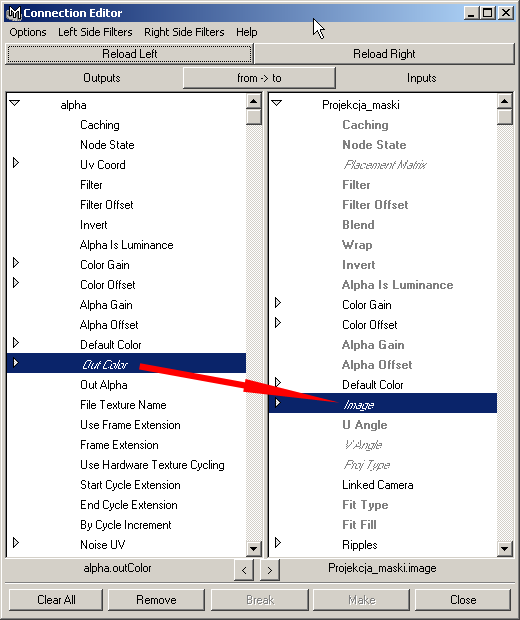The height and width of the screenshot is (620, 520).
Task: Click the left arrow button under Outputs list
Action: (x=244, y=570)
